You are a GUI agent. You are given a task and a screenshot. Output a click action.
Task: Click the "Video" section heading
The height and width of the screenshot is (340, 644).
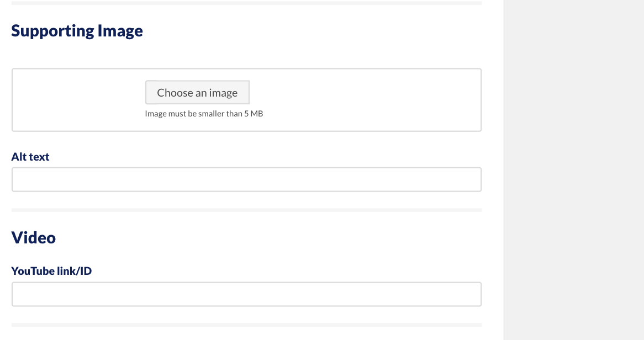click(x=34, y=238)
